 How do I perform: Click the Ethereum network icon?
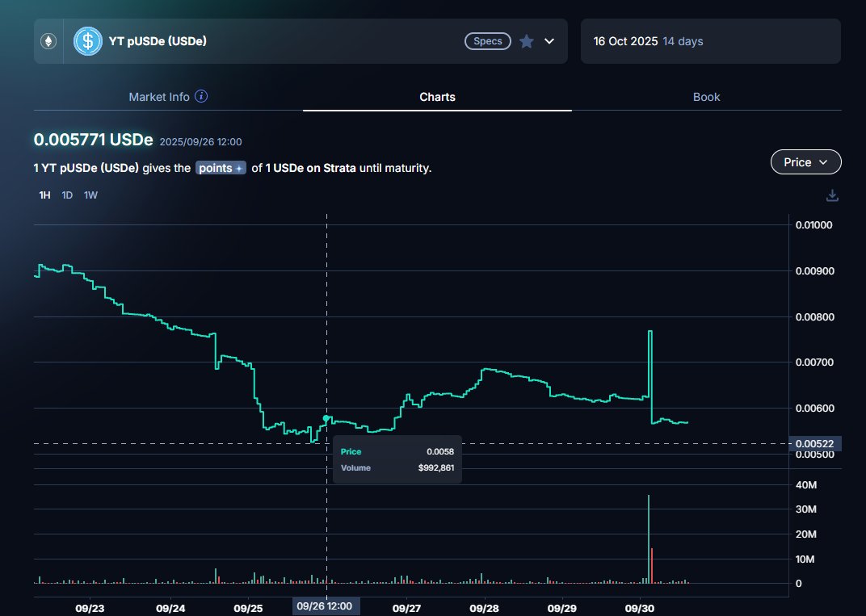pyautogui.click(x=48, y=41)
